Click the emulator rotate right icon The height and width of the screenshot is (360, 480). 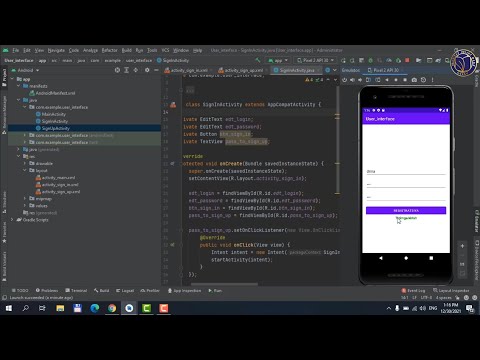(378, 80)
